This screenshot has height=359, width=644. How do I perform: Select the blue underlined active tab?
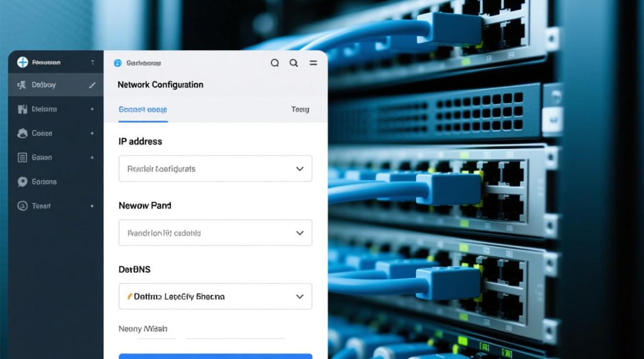tap(143, 110)
